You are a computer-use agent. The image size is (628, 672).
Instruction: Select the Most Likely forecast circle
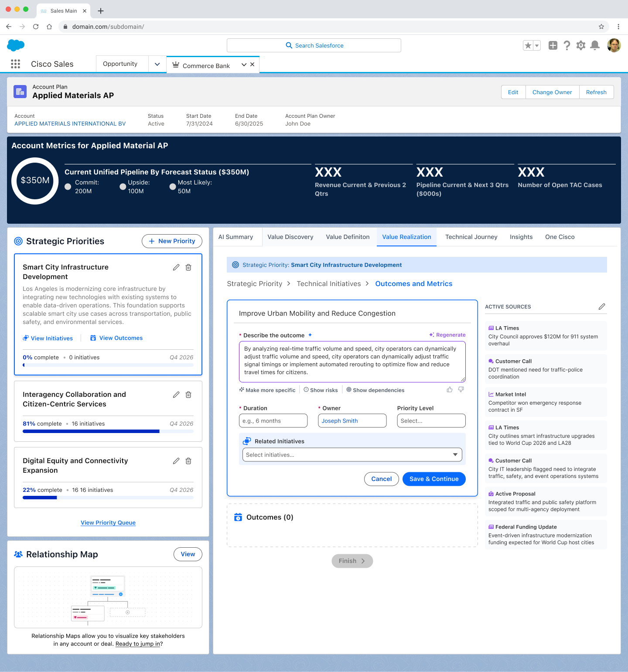173,187
